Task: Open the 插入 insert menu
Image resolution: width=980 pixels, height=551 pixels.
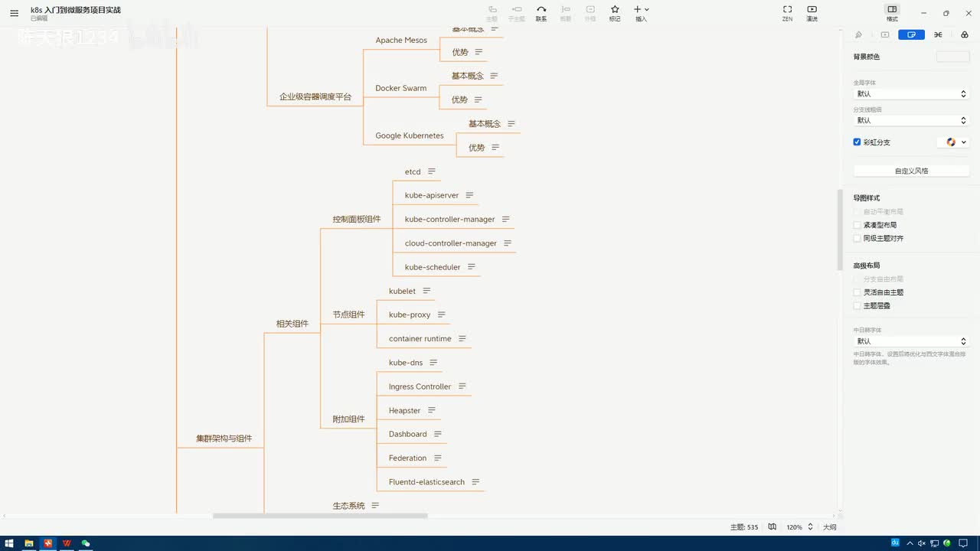Action: pos(642,13)
